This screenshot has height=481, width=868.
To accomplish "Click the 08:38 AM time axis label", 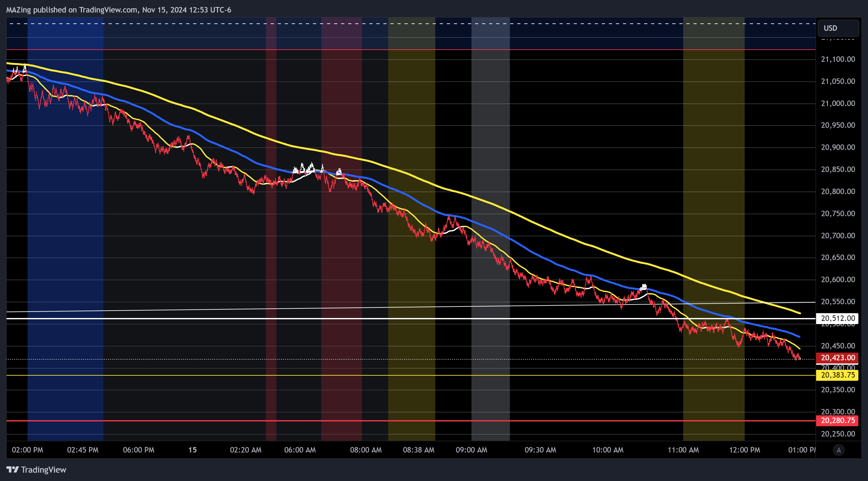I will pyautogui.click(x=419, y=450).
